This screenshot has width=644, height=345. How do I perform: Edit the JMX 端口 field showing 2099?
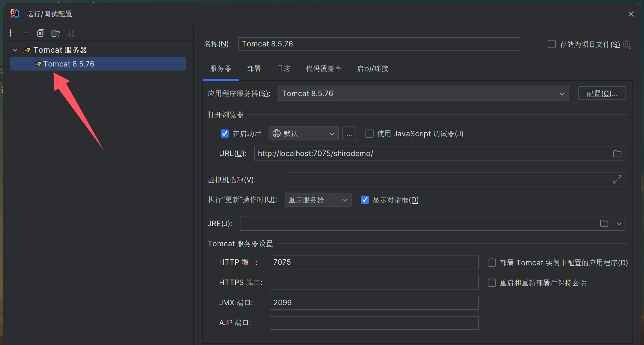point(374,303)
